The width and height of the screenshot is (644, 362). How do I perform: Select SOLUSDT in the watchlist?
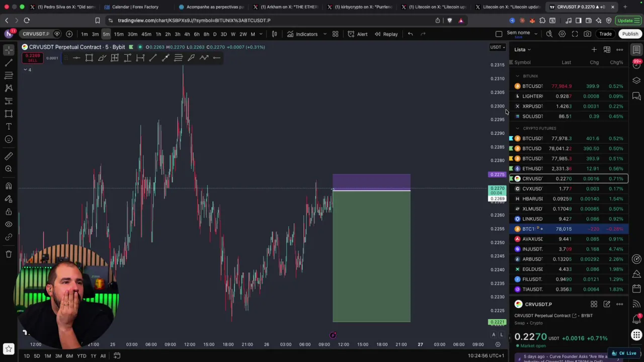[569, 116]
